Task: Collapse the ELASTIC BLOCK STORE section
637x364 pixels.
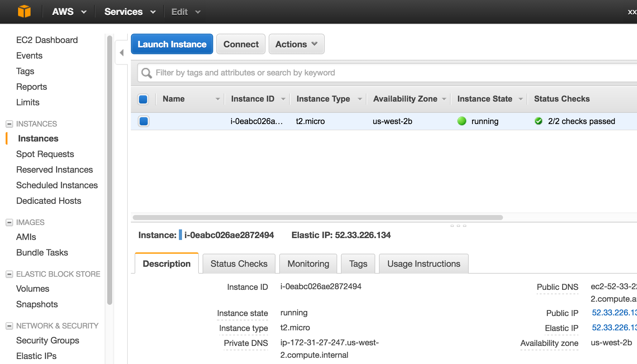Action: pos(9,274)
